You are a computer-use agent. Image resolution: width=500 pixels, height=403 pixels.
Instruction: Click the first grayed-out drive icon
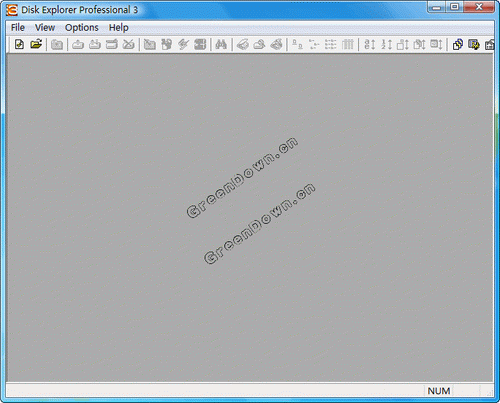(x=78, y=44)
